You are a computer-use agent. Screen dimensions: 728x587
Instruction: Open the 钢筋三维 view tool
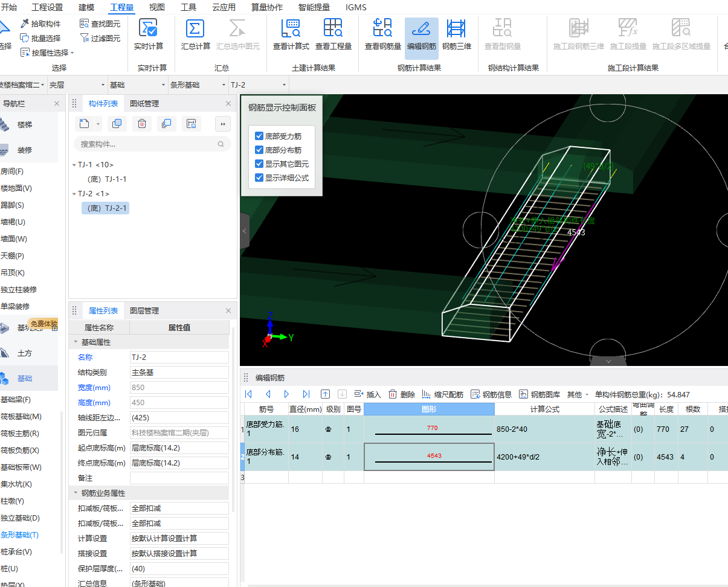456,34
